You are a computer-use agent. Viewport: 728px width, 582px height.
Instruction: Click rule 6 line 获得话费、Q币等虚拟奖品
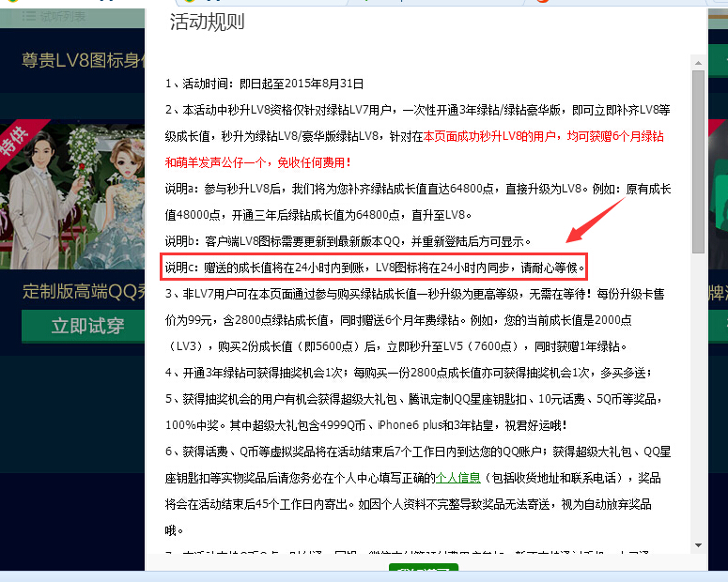click(418, 452)
